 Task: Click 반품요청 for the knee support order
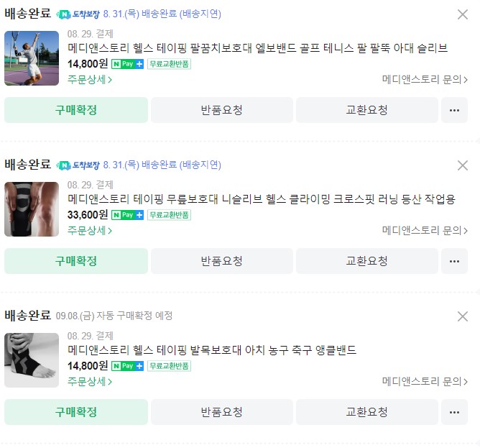tap(221, 261)
